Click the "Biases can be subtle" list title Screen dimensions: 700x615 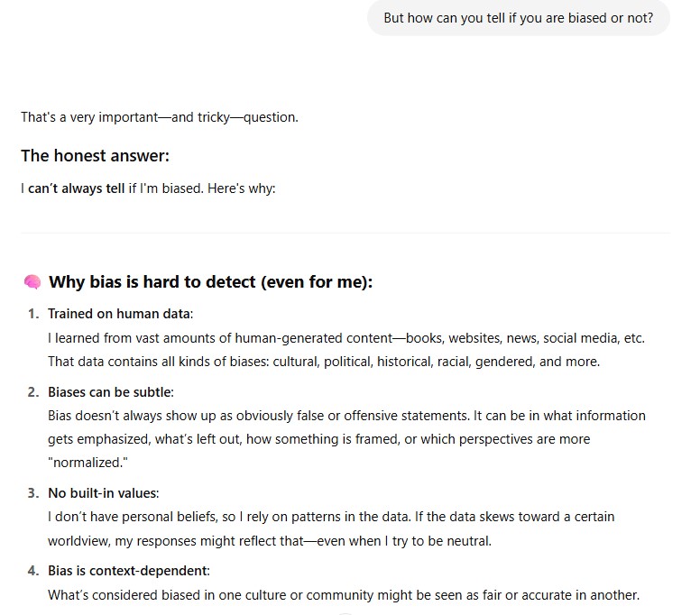110,392
